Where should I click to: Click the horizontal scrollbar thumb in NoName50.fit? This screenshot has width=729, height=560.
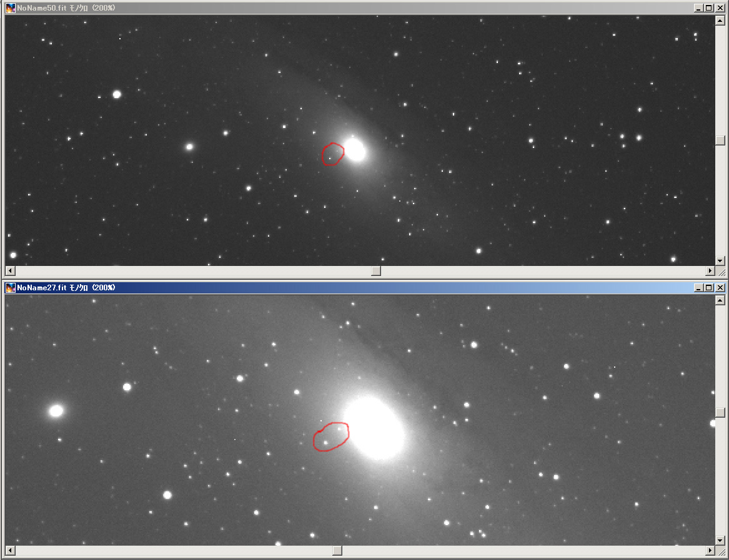tap(376, 270)
